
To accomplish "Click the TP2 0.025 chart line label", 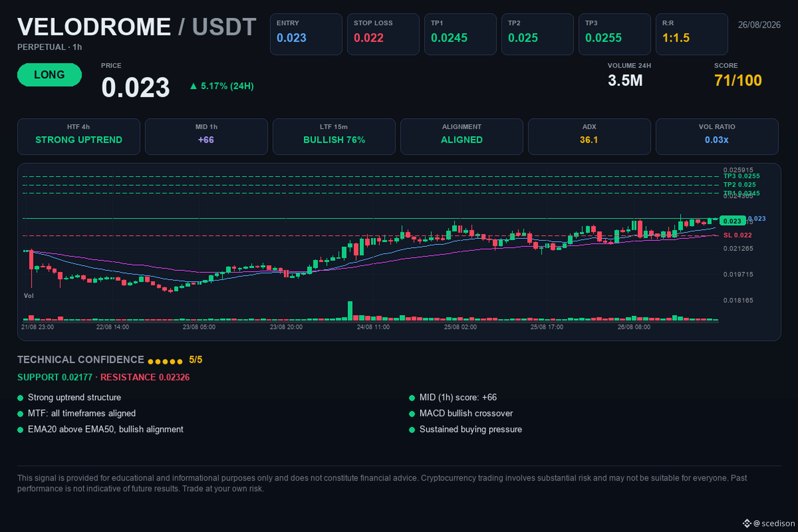I will point(739,185).
